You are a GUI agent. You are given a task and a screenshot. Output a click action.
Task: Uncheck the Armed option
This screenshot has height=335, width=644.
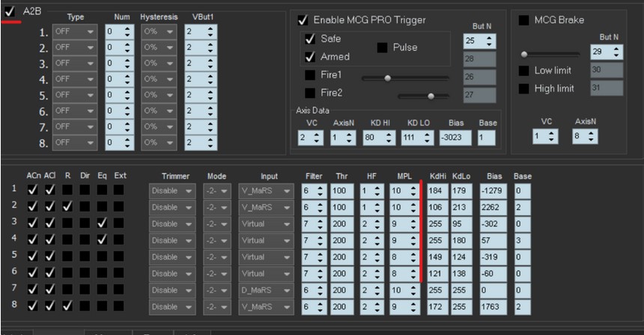click(310, 57)
